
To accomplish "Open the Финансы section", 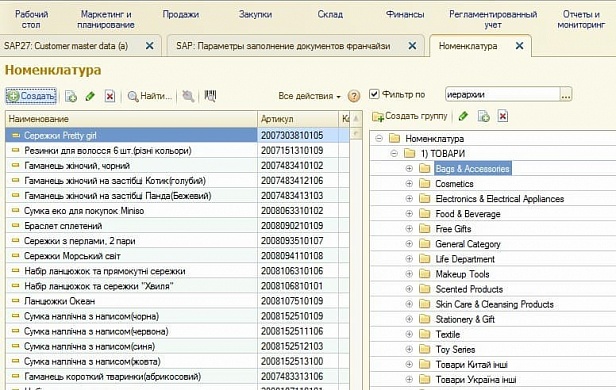I will [405, 15].
